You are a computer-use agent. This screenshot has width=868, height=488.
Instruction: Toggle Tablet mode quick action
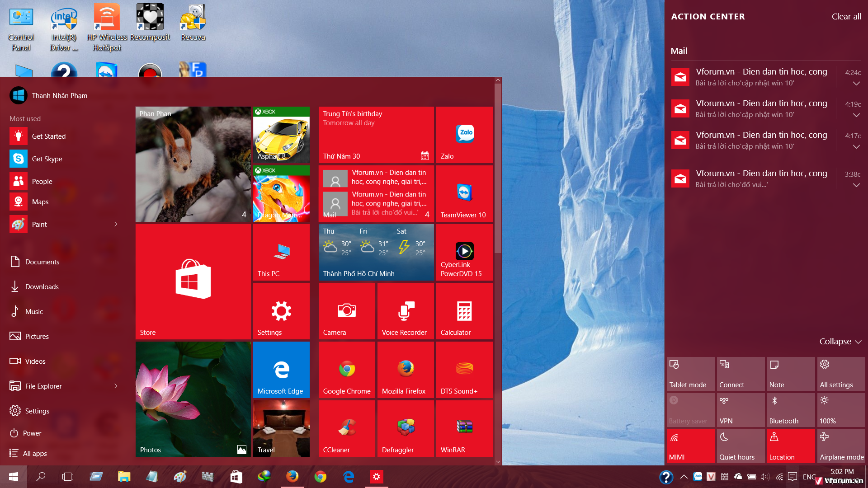click(690, 374)
